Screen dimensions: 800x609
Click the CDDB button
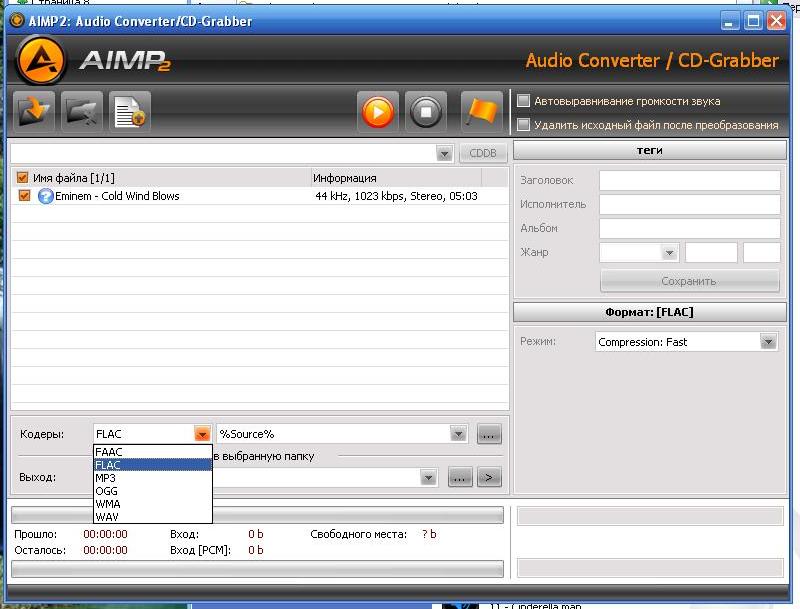[x=482, y=153]
